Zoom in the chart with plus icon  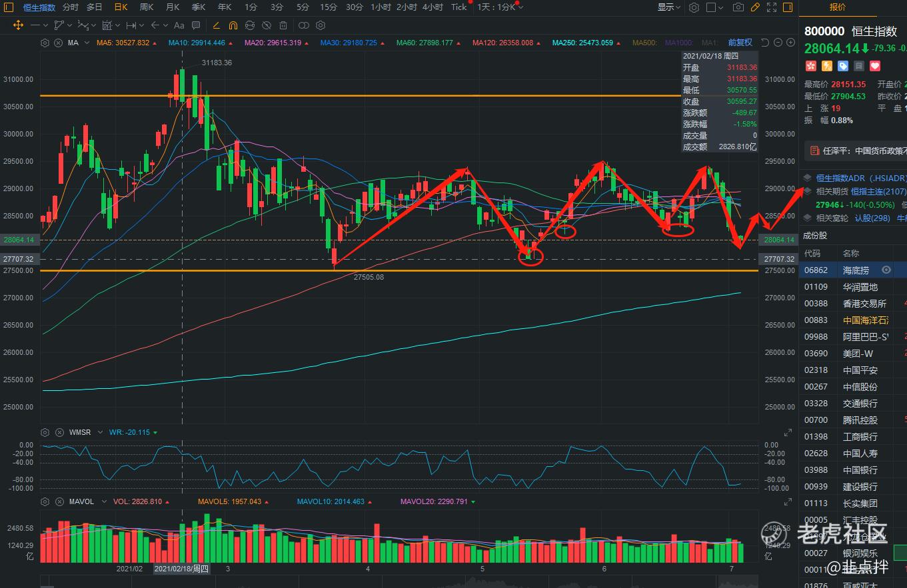pyautogui.click(x=791, y=43)
